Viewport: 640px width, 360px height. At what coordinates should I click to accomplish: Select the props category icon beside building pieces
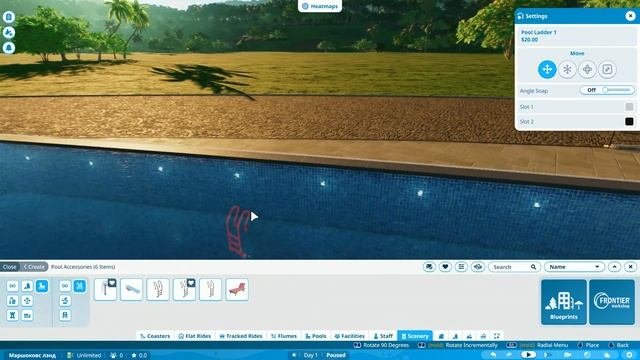tap(27, 301)
